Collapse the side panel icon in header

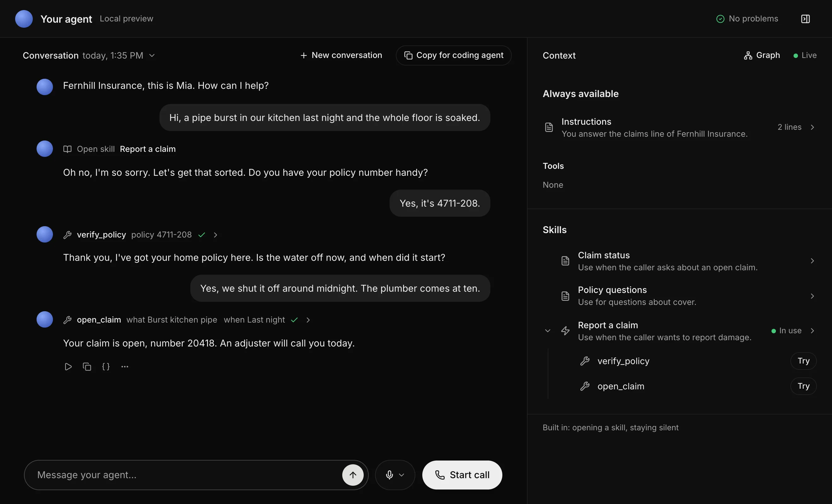click(805, 19)
